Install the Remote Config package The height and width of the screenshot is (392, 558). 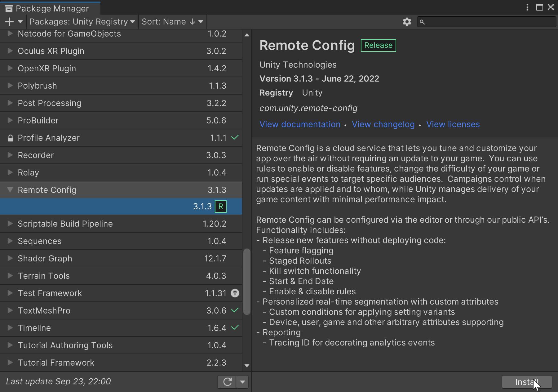(527, 382)
